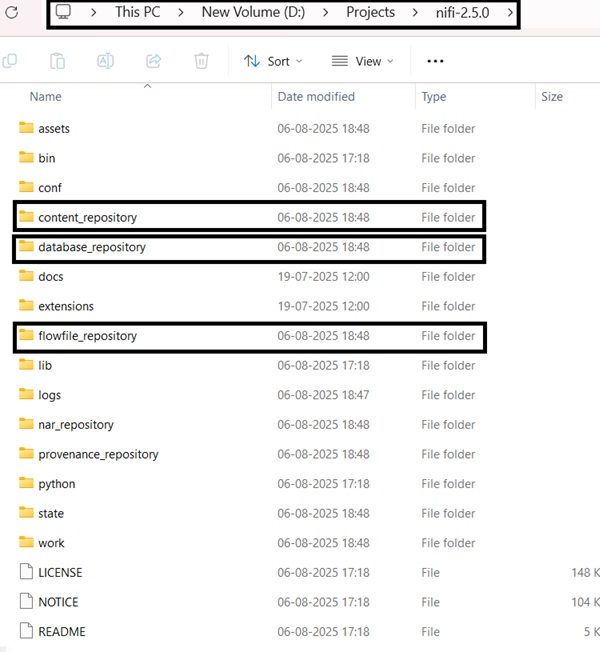This screenshot has height=652, width=600.
Task: Click the extensions folder name
Action: (66, 306)
